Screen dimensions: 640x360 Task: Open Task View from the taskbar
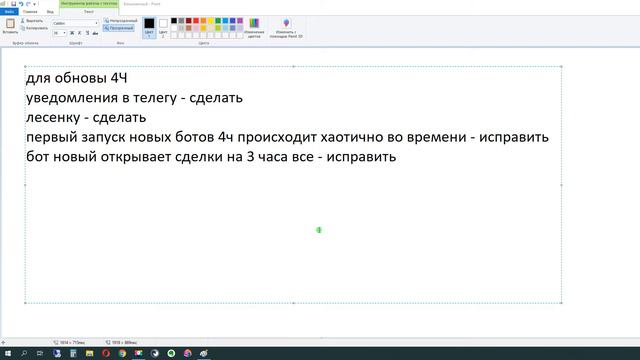[40, 353]
